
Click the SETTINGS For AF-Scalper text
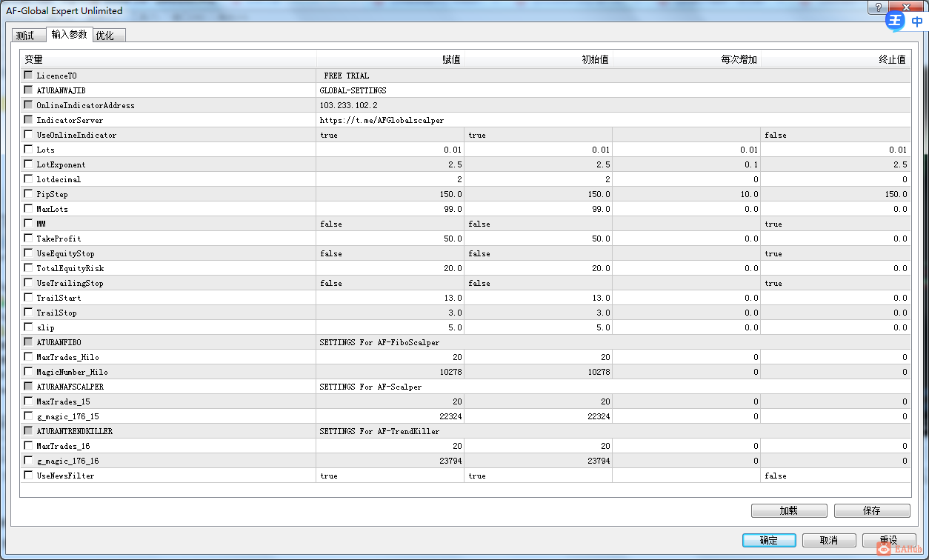pos(370,387)
